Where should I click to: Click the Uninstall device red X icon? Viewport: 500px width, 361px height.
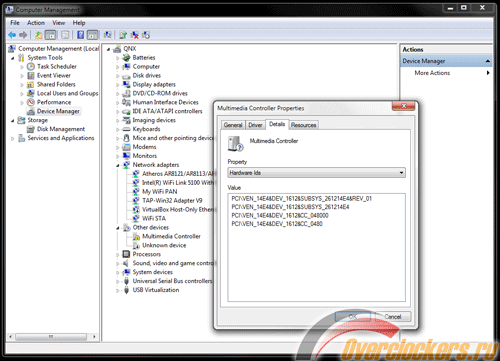click(x=135, y=35)
